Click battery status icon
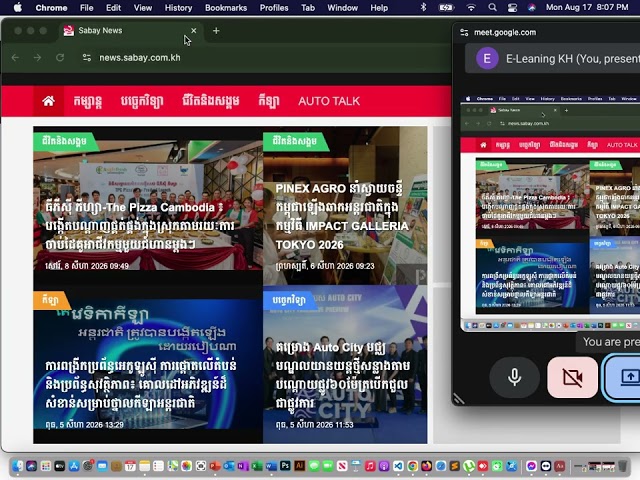The height and width of the screenshot is (480, 640). pyautogui.click(x=446, y=7)
